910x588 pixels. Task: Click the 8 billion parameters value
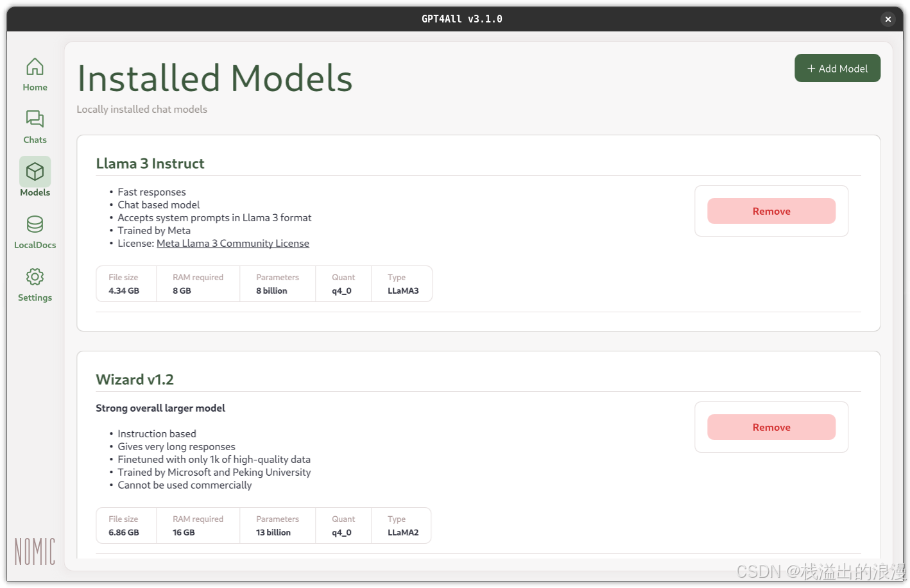(x=271, y=290)
